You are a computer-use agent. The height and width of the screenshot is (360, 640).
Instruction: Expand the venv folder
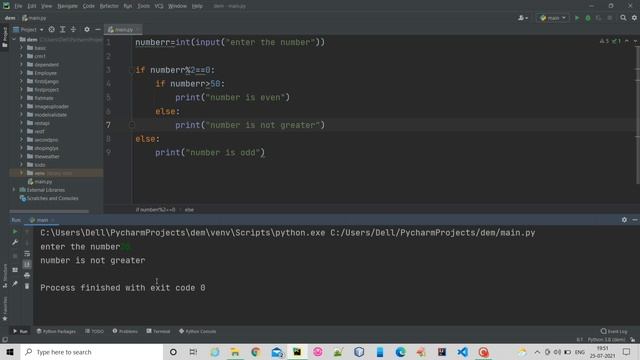tap(21, 173)
